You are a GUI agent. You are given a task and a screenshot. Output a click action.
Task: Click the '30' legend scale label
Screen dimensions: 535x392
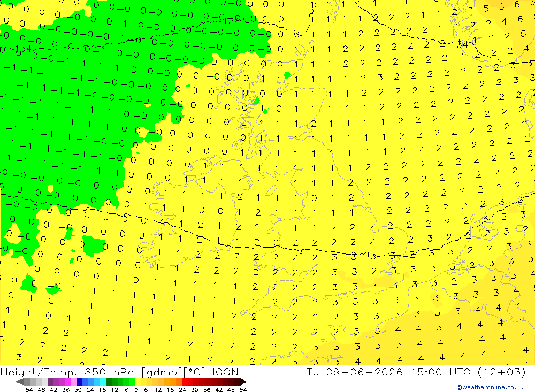click(195, 390)
